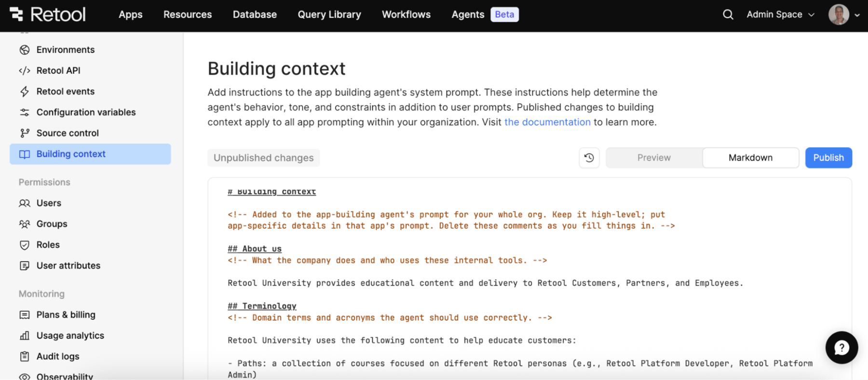
Task: Switch editor to Markdown mode
Action: coord(750,157)
